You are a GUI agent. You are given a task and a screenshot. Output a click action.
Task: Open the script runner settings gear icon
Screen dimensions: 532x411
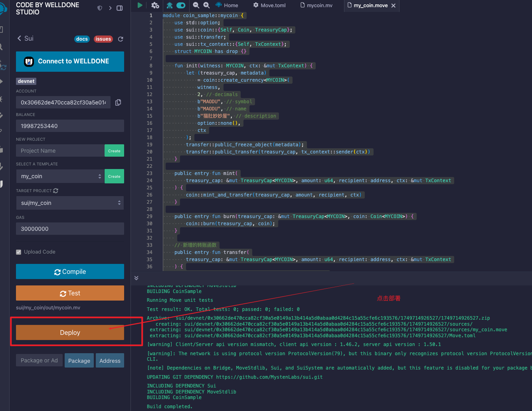click(x=155, y=5)
